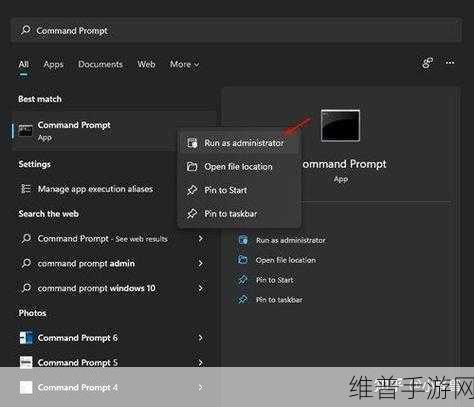Click the pin icon beside context menu Pin to Start
The height and width of the screenshot is (407, 474).
192,190
